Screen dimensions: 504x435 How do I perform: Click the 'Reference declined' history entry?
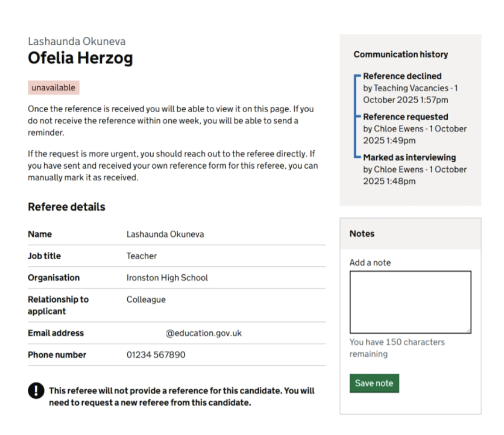coord(402,76)
